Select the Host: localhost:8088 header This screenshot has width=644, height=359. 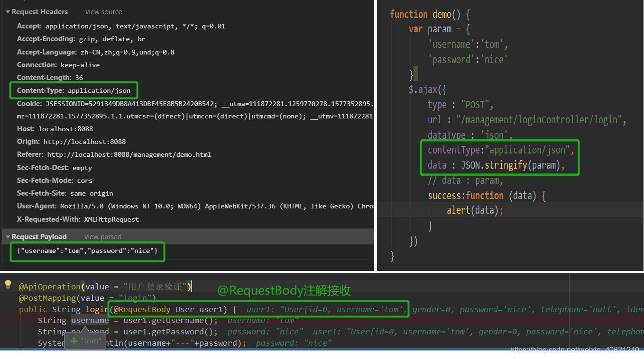point(55,129)
